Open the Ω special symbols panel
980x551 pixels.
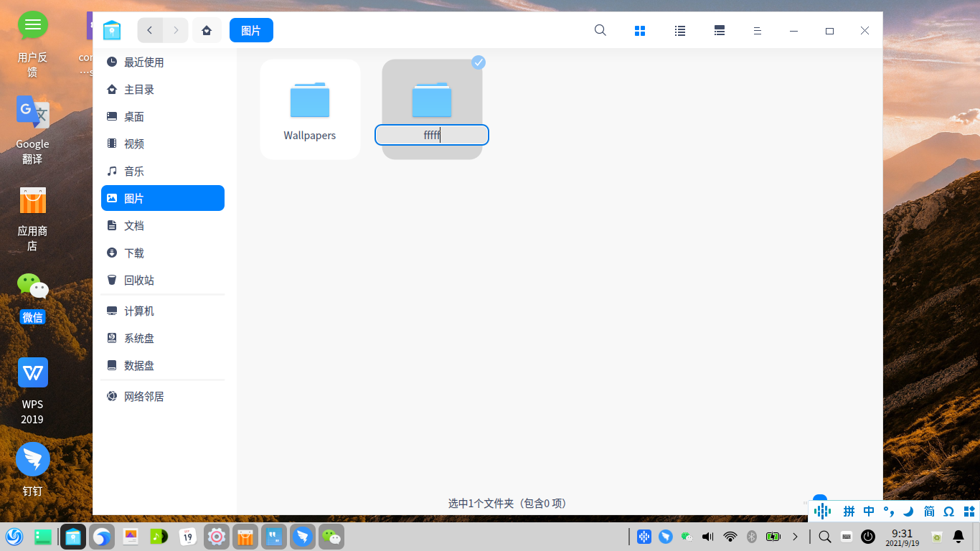click(948, 512)
